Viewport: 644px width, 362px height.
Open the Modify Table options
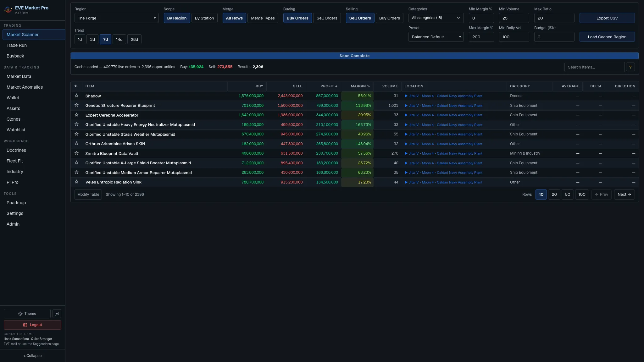pyautogui.click(x=88, y=195)
